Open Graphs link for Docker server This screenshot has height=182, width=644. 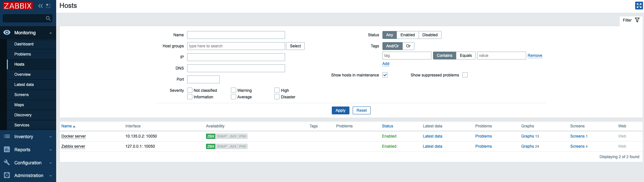pyautogui.click(x=527, y=136)
